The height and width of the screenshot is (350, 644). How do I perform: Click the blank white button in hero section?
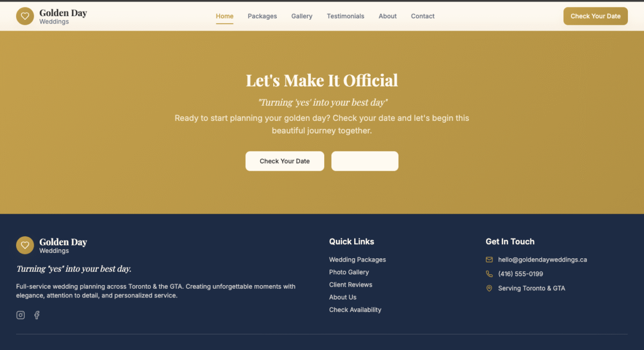click(x=364, y=161)
